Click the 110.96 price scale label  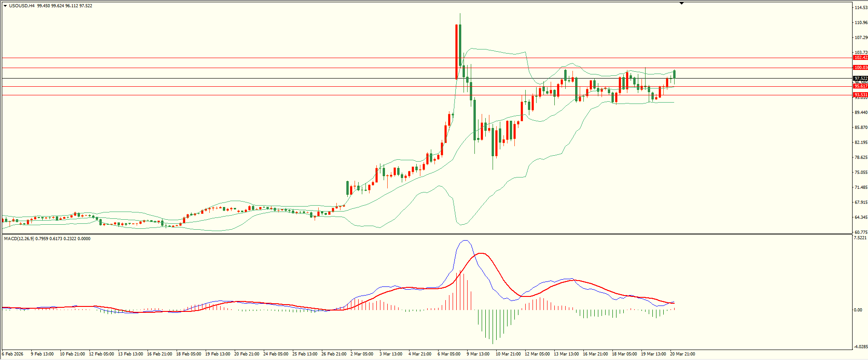click(x=861, y=23)
